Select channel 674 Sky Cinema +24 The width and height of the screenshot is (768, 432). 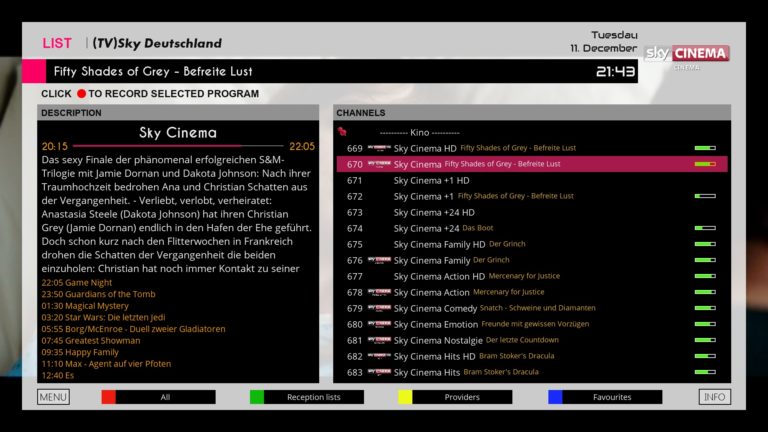(532, 228)
